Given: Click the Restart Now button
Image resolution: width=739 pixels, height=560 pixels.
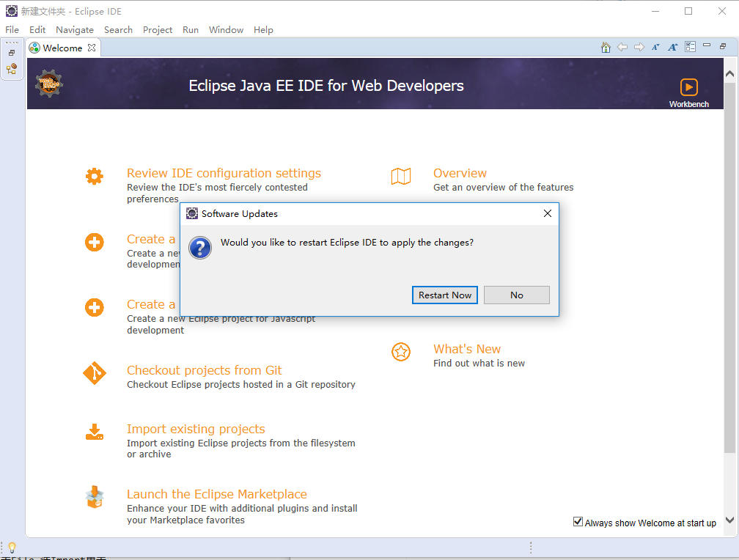Looking at the screenshot, I should [445, 295].
